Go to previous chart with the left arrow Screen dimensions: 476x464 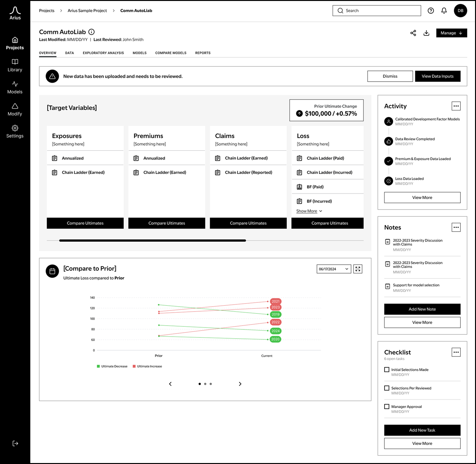pyautogui.click(x=170, y=384)
